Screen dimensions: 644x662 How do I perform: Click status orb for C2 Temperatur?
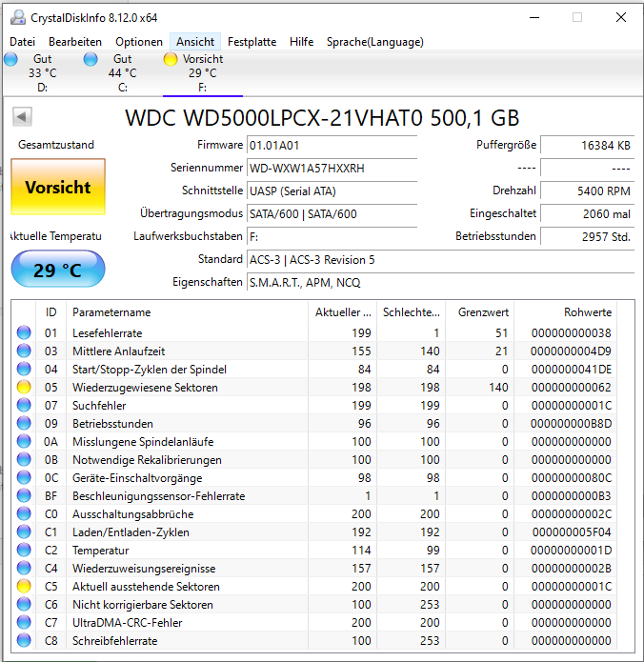(x=24, y=551)
